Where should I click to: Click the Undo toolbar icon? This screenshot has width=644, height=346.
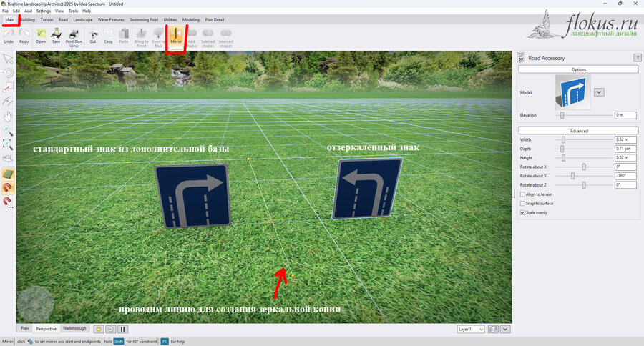click(x=8, y=36)
